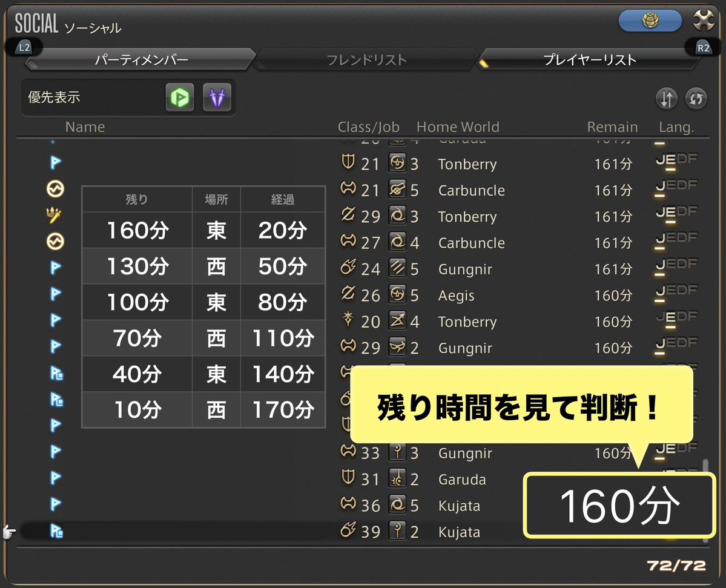The height and width of the screenshot is (588, 726).
Task: Click the class icon beside level 20 Tonberry
Action: pyautogui.click(x=348, y=320)
